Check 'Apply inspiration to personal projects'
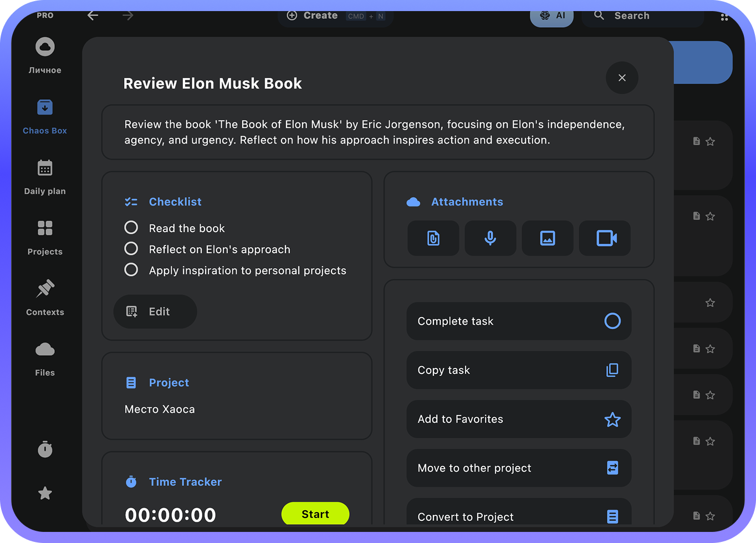The image size is (756, 543). coord(131,270)
